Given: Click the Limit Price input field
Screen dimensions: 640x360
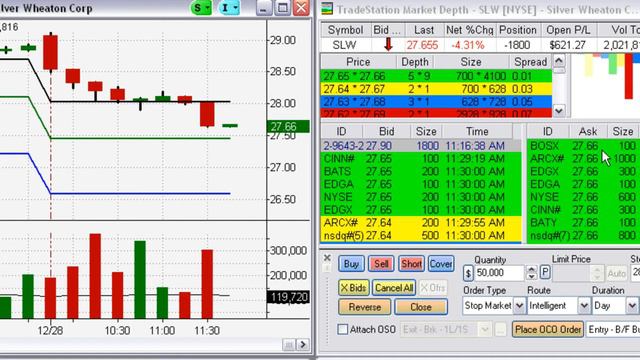Looking at the screenshot, I should pos(572,273).
